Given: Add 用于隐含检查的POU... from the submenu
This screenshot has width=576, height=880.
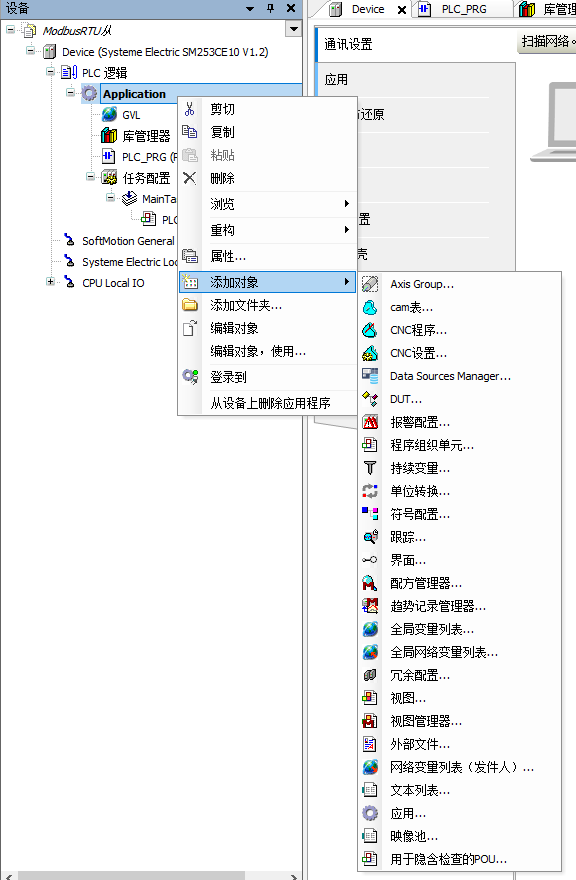Looking at the screenshot, I should [x=459, y=859].
